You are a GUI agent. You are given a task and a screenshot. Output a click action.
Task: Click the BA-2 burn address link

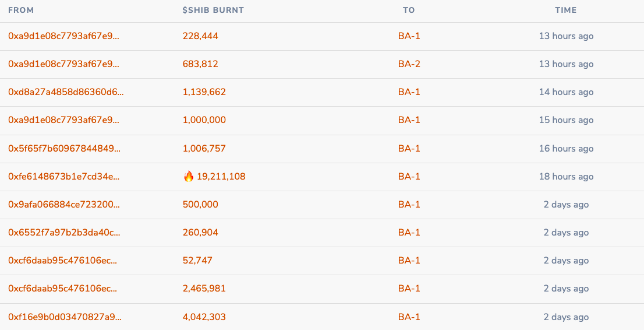click(x=409, y=64)
